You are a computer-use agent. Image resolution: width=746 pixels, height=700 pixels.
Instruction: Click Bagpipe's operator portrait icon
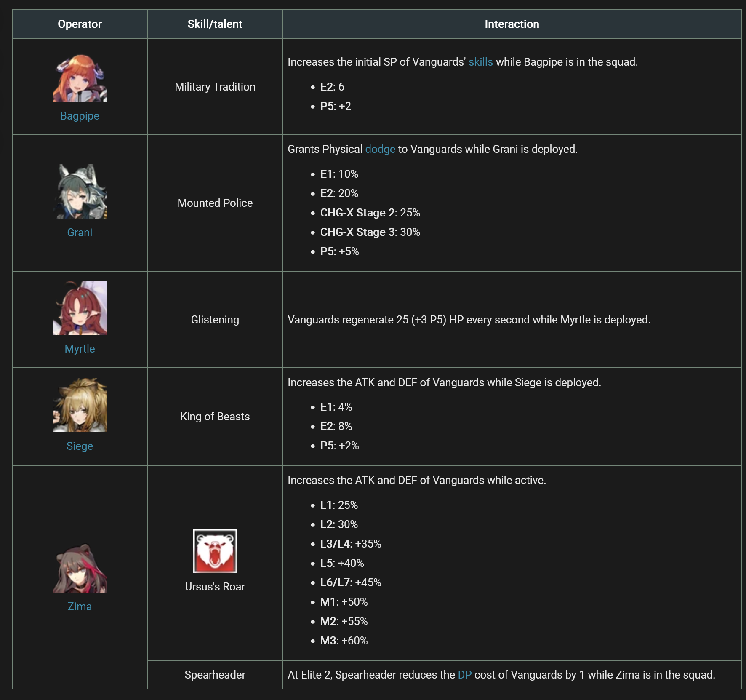[x=80, y=78]
